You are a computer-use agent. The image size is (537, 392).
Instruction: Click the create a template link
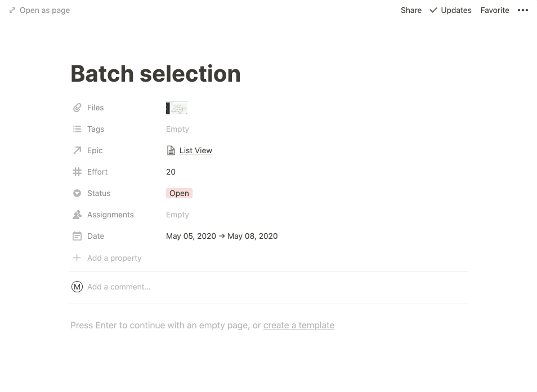click(299, 325)
